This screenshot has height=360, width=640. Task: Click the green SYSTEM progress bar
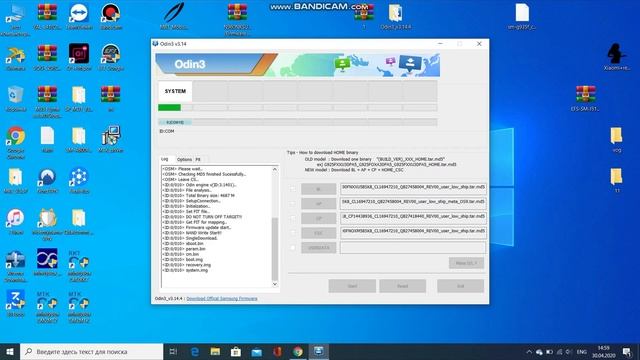[x=169, y=108]
